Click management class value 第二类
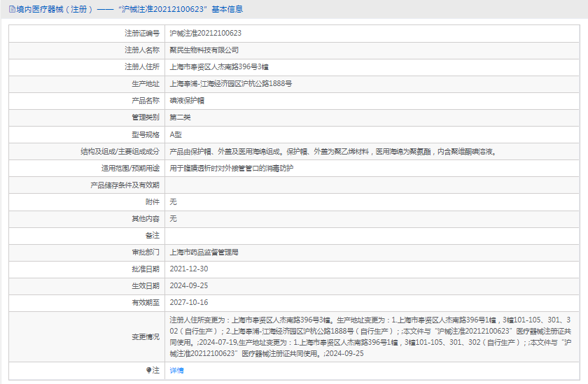Screen dimensions: 588x384 [180, 118]
